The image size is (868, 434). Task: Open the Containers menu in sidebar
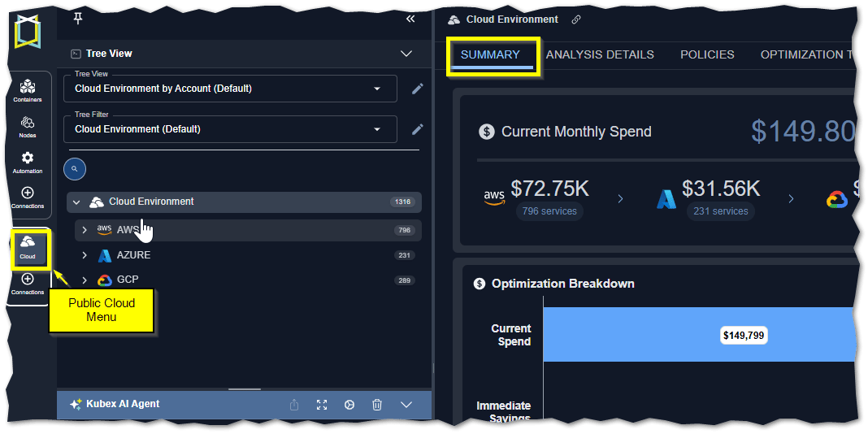point(27,91)
